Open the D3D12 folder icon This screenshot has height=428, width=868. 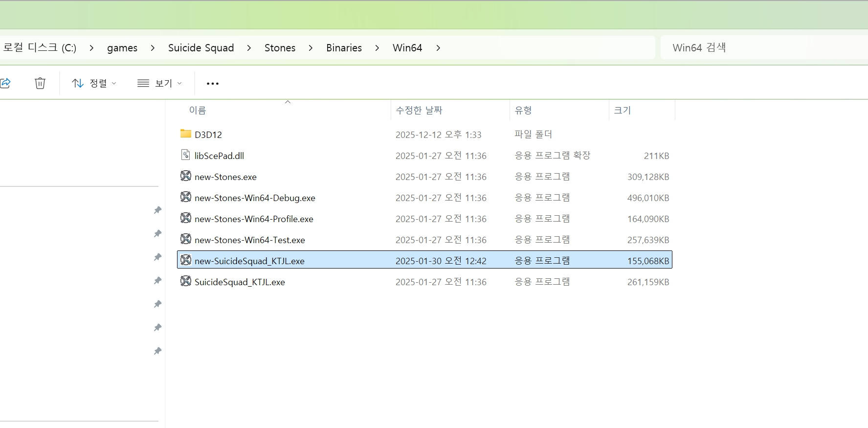click(186, 134)
